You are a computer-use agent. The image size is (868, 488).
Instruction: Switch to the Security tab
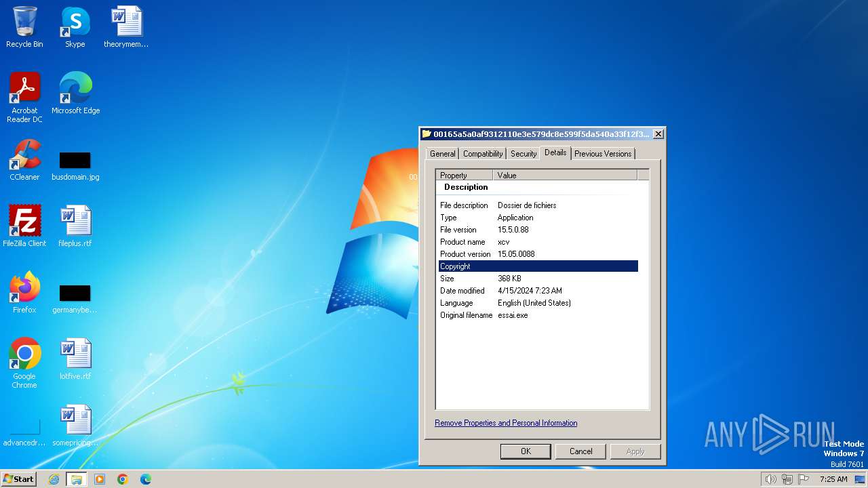point(524,154)
